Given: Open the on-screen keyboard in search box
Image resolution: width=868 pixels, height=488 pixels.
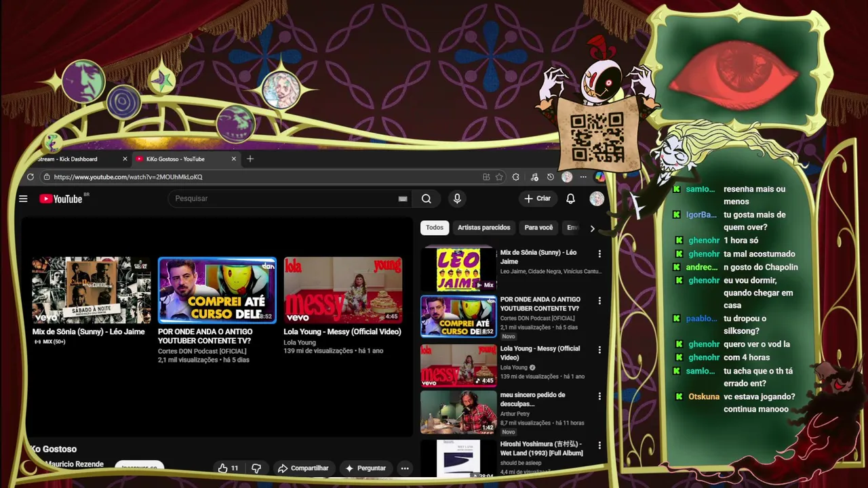Looking at the screenshot, I should (x=403, y=199).
